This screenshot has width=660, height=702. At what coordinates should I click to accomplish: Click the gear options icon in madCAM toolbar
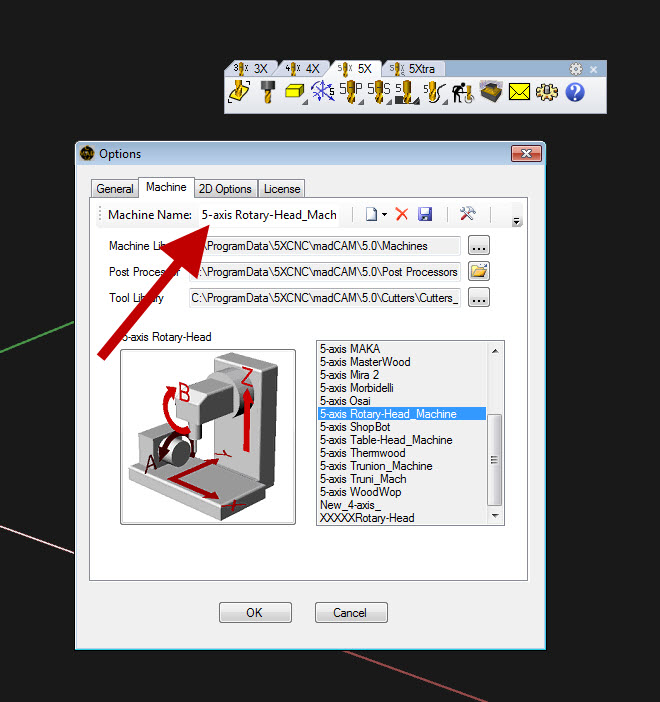coord(547,93)
